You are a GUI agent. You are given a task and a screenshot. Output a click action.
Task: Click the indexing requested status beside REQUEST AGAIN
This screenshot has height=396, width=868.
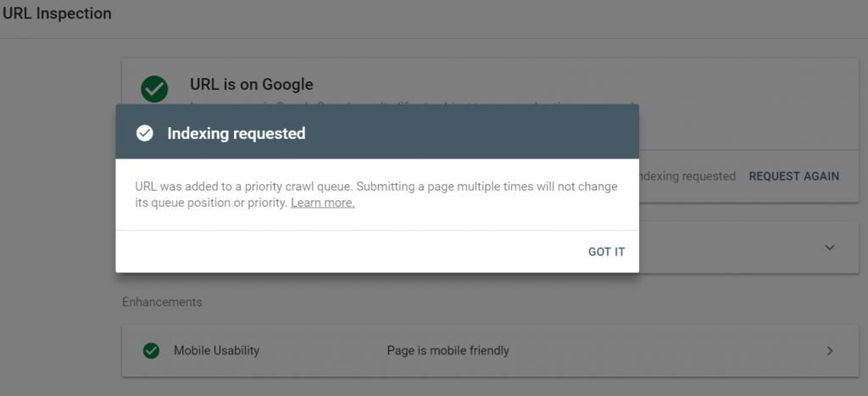[687, 176]
